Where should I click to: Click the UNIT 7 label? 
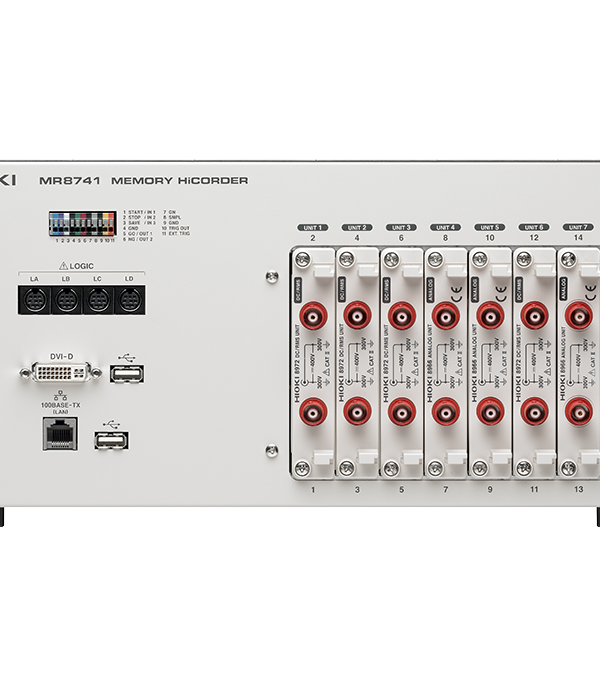click(578, 227)
